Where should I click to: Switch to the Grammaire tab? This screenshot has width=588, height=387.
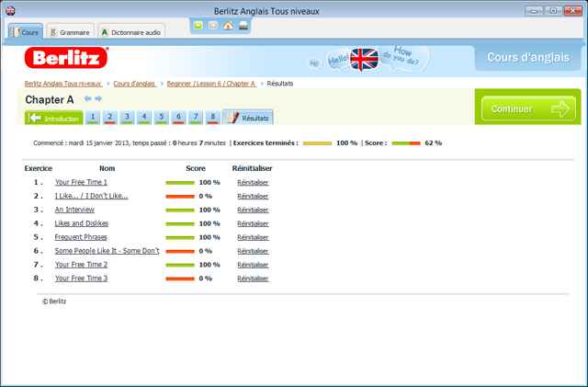pyautogui.click(x=69, y=32)
